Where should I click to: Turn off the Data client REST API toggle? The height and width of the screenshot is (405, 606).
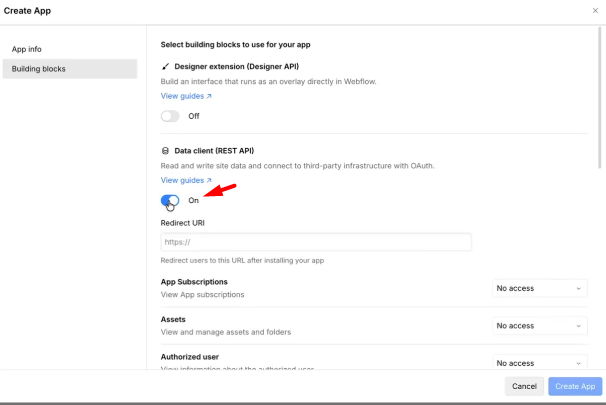tap(170, 200)
